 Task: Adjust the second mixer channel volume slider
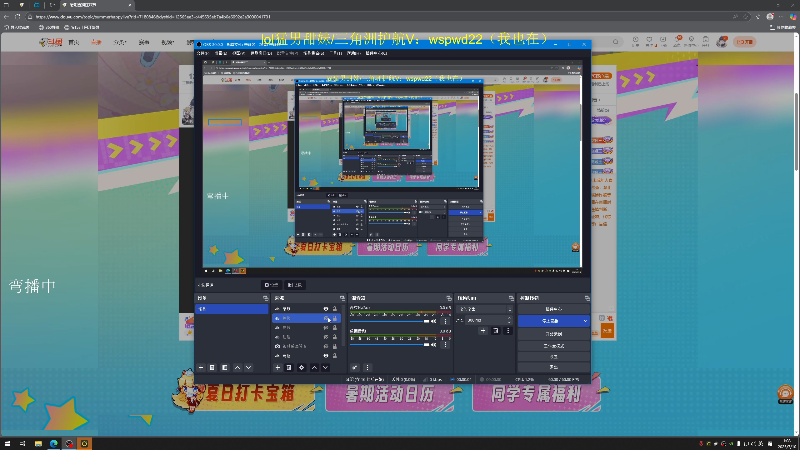click(x=389, y=345)
